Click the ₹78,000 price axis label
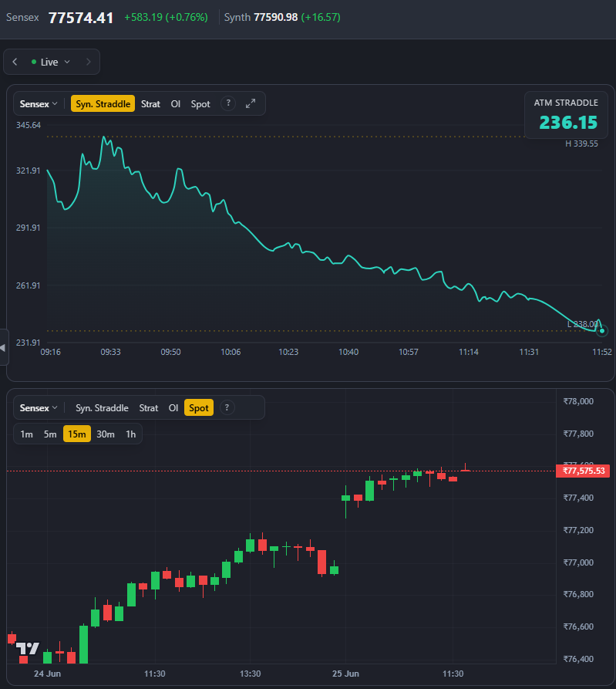 coord(578,401)
